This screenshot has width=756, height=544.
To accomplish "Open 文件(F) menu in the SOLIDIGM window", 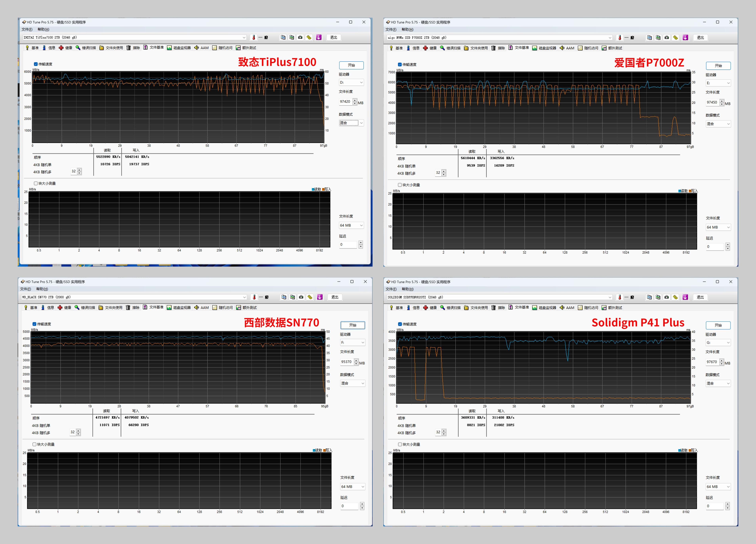I will point(391,289).
